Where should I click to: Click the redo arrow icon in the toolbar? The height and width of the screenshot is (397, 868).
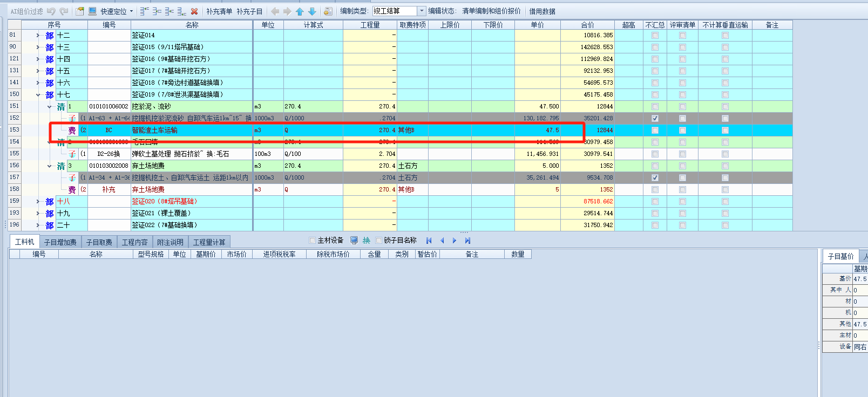[x=64, y=11]
